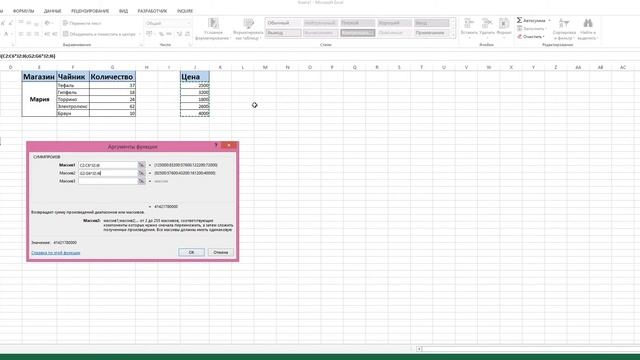Click the Массив1 input field

click(x=108, y=165)
